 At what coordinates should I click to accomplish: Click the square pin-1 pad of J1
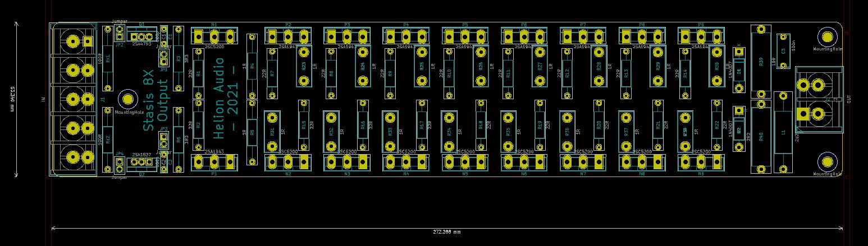click(x=88, y=41)
